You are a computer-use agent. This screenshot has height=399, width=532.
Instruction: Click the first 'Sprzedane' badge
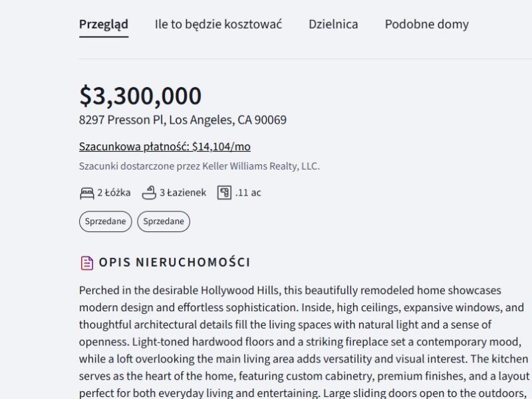point(105,221)
